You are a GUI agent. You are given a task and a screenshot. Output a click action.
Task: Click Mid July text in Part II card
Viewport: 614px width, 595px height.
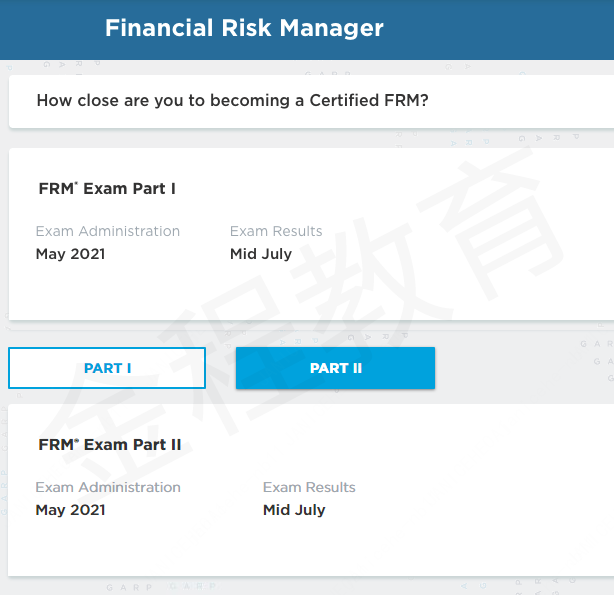coord(294,510)
